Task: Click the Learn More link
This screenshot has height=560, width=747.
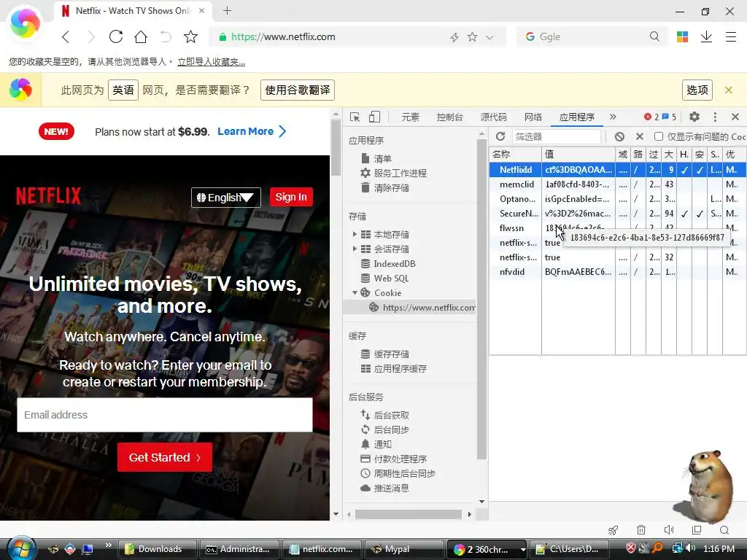Action: click(252, 131)
